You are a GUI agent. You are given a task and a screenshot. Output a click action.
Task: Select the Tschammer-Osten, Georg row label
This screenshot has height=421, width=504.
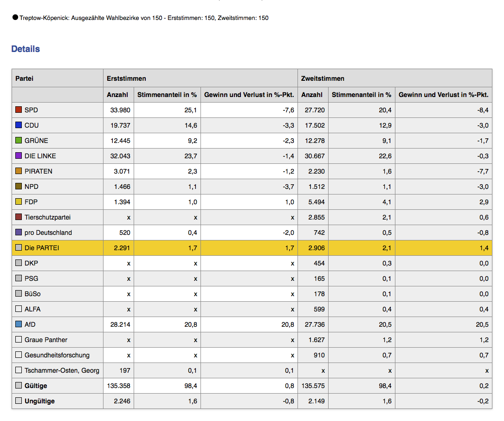tap(61, 370)
